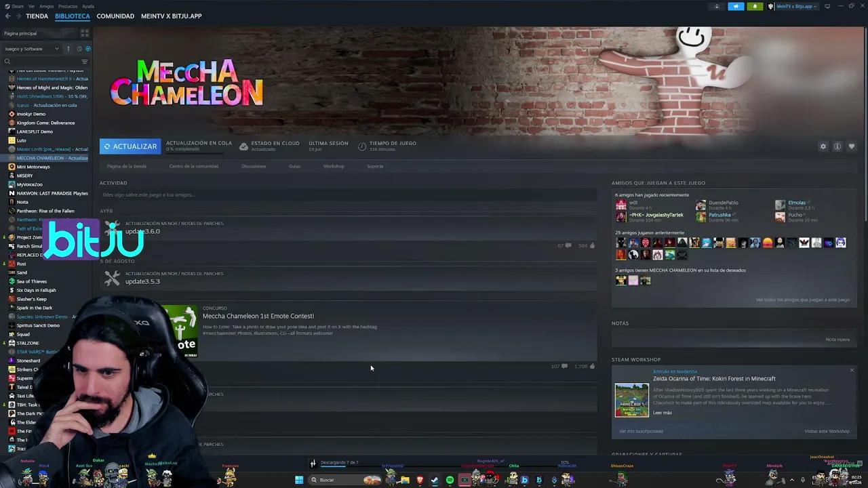The height and width of the screenshot is (488, 868).
Task: Open the COMUNIDAD section
Action: (x=115, y=16)
